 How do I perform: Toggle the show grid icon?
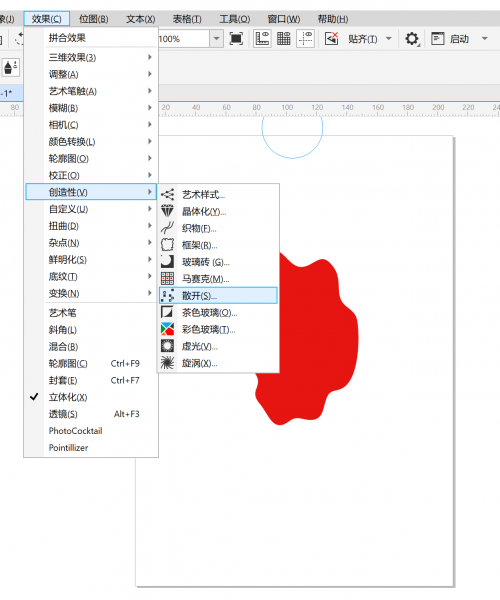(x=283, y=39)
